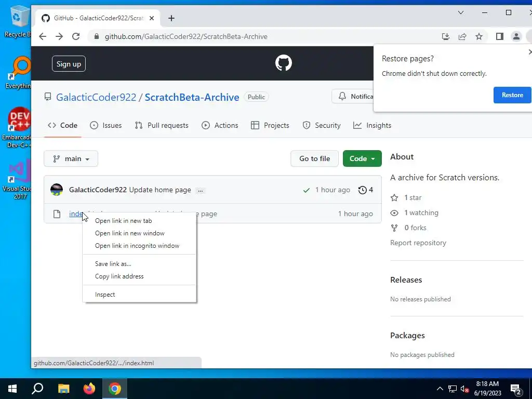Select Copy link address from context menu
532x399 pixels.
point(139,276)
